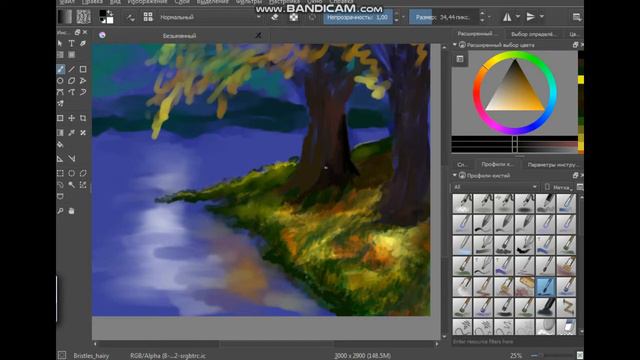Image resolution: width=640 pixels, height=360 pixels.
Task: Select the Crop tool
Action: pos(83,118)
